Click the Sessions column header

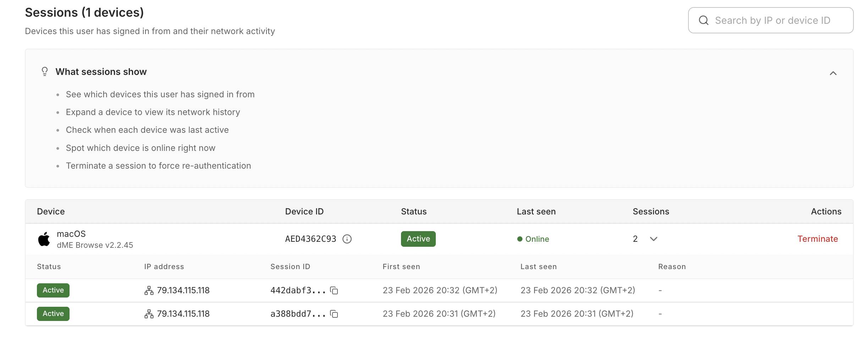(650, 212)
